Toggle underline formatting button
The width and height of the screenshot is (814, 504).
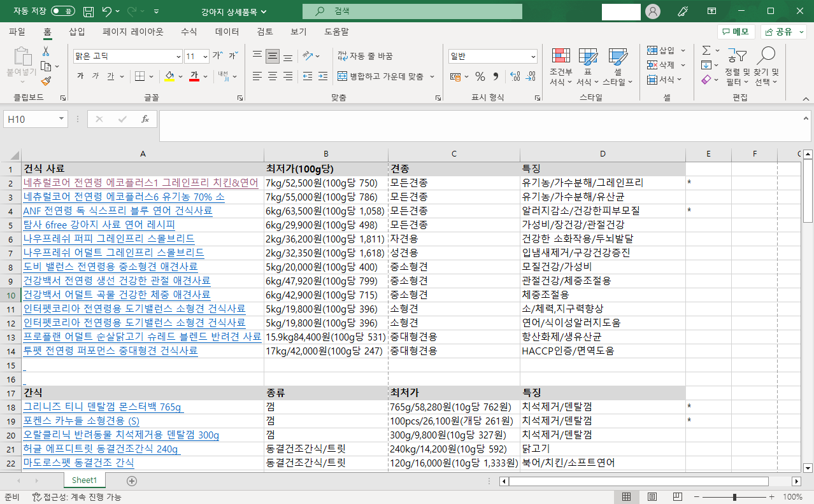pos(110,76)
